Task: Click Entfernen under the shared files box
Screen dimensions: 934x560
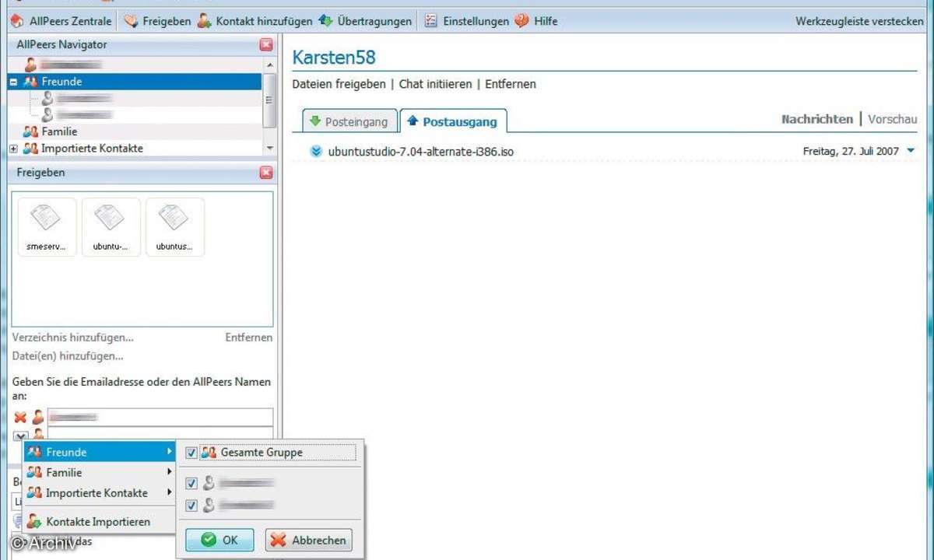Action: 249,338
